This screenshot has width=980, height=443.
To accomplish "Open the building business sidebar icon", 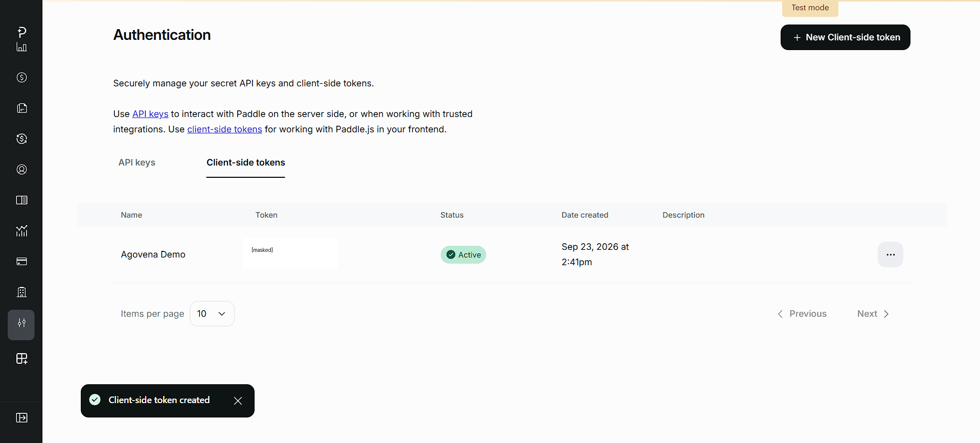I will coord(21,292).
